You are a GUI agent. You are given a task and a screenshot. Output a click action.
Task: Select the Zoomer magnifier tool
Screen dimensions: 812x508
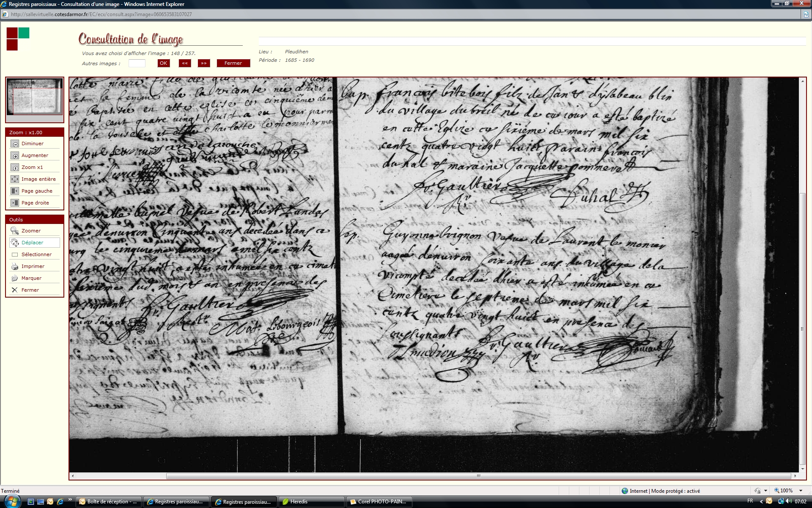tap(15, 231)
